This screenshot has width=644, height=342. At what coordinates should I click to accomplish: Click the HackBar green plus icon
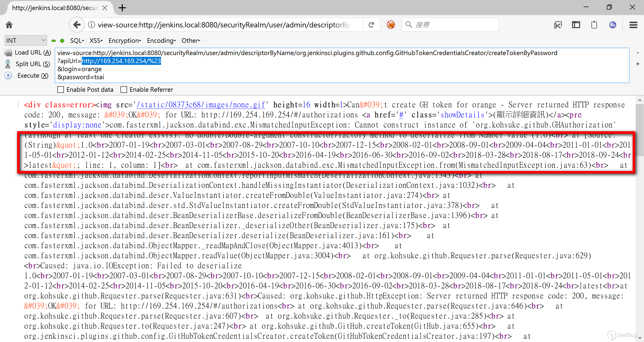point(62,41)
